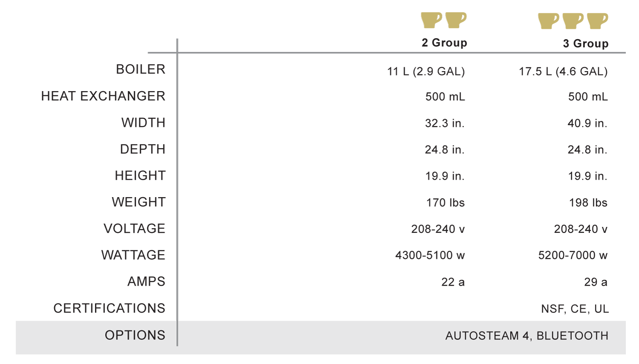Click the 198 lbs weight value
Image resolution: width=639 pixels, height=364 pixels.
point(588,203)
